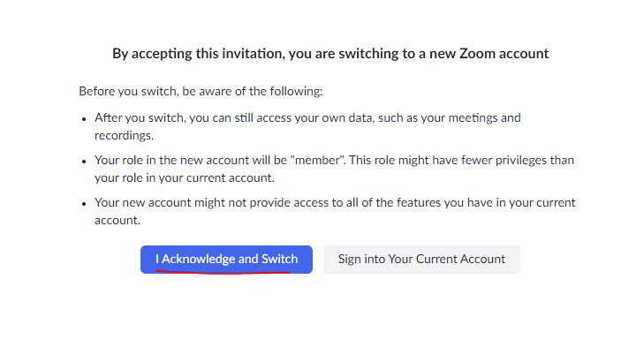This screenshot has width=644, height=347.
Task: Click the word 'recordings.' in the list
Action: pyautogui.click(x=124, y=135)
